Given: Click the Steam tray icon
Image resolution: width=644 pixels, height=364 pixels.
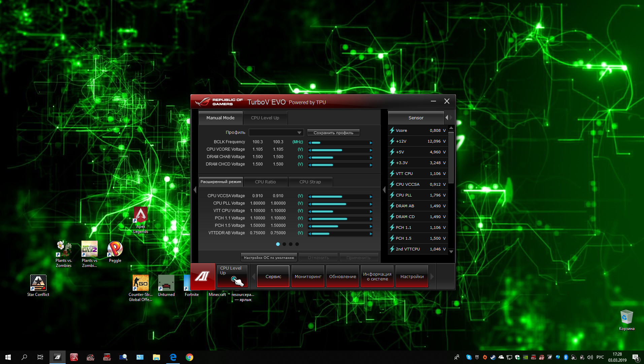Looking at the screenshot, I should [x=493, y=357].
